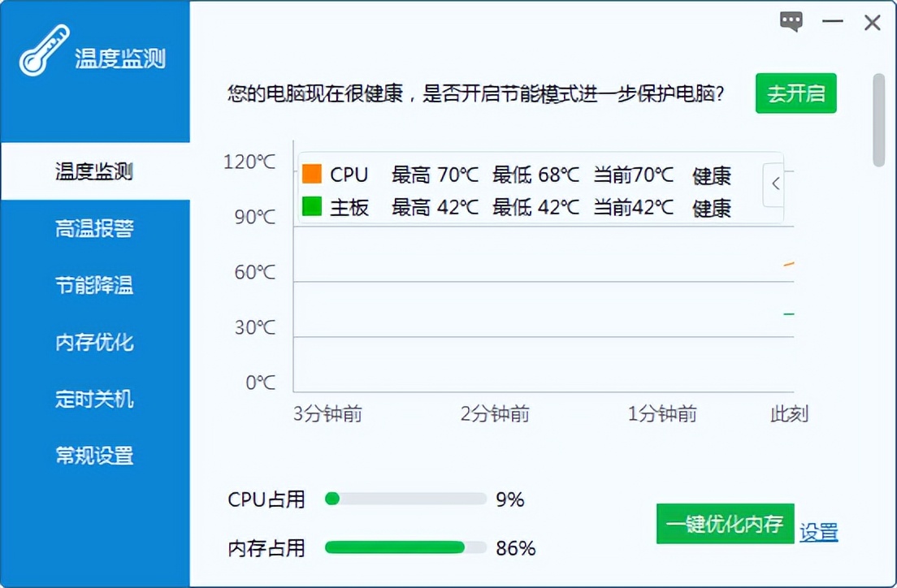Switch to the 温度监测 tab

pyautogui.click(x=93, y=171)
